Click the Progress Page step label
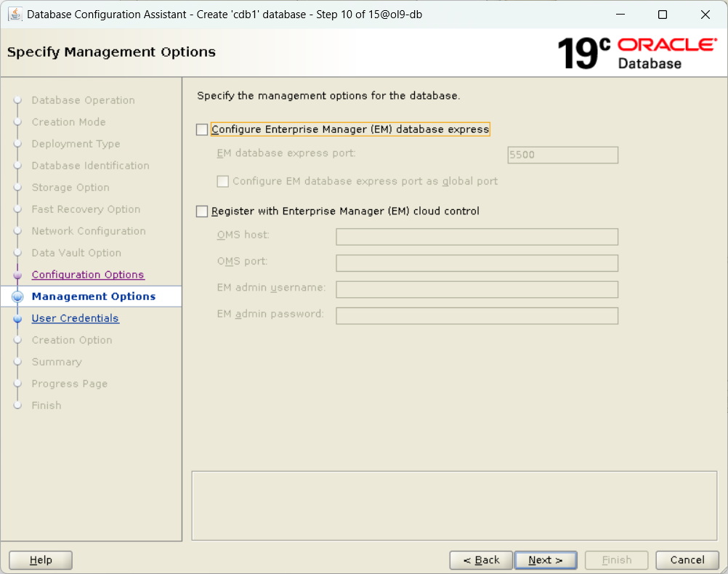Screen dimensions: 728x574 [x=70, y=384]
